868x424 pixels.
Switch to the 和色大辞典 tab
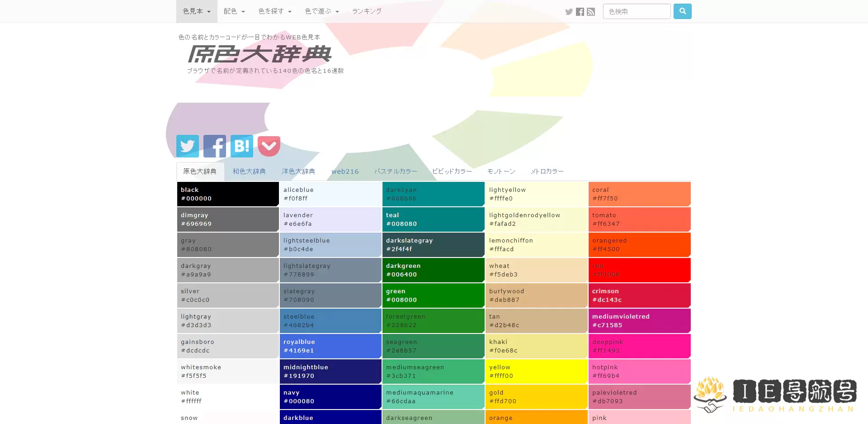(x=249, y=172)
